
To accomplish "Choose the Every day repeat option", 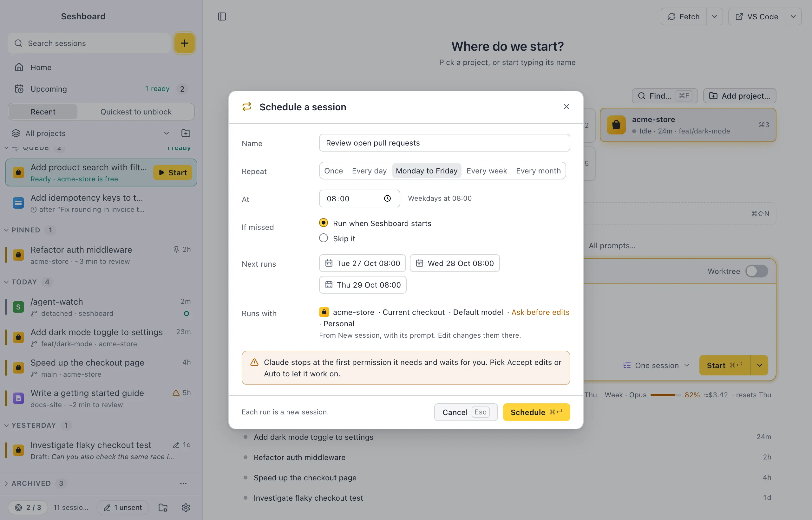I will (369, 171).
